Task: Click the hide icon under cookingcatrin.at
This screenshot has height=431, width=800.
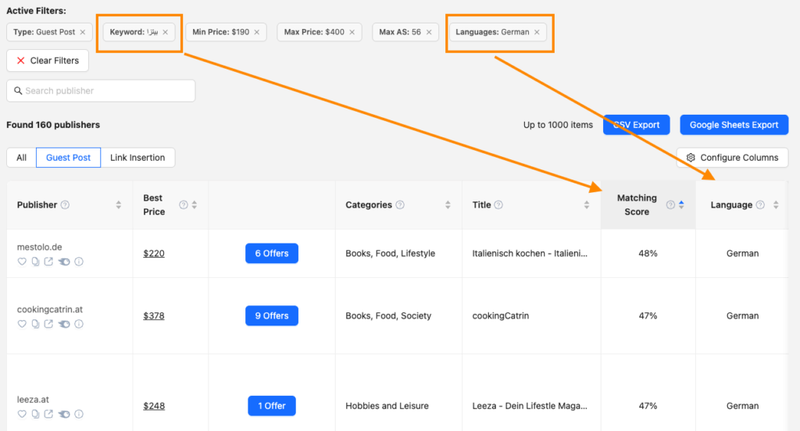Action: click(x=64, y=324)
